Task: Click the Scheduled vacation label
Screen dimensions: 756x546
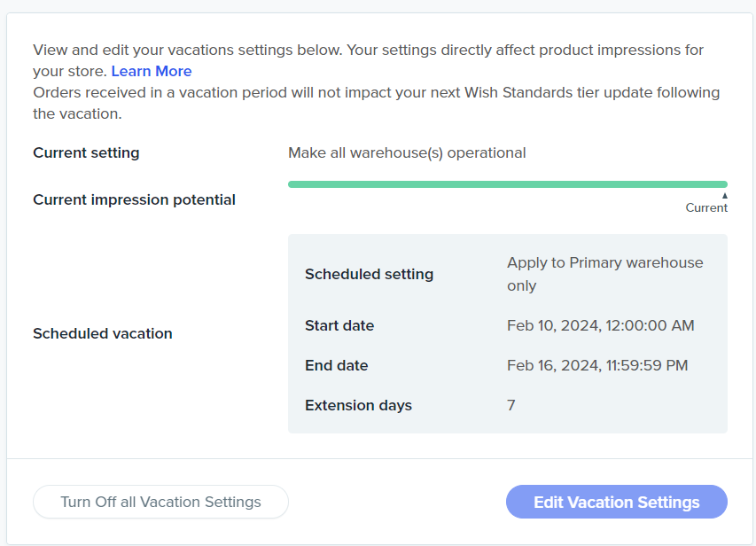Action: pos(102,333)
